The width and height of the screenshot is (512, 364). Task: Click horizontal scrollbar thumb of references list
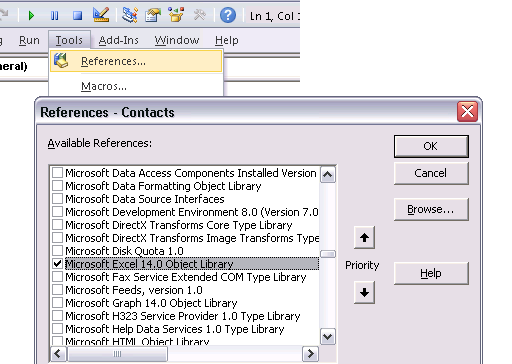tap(117, 353)
